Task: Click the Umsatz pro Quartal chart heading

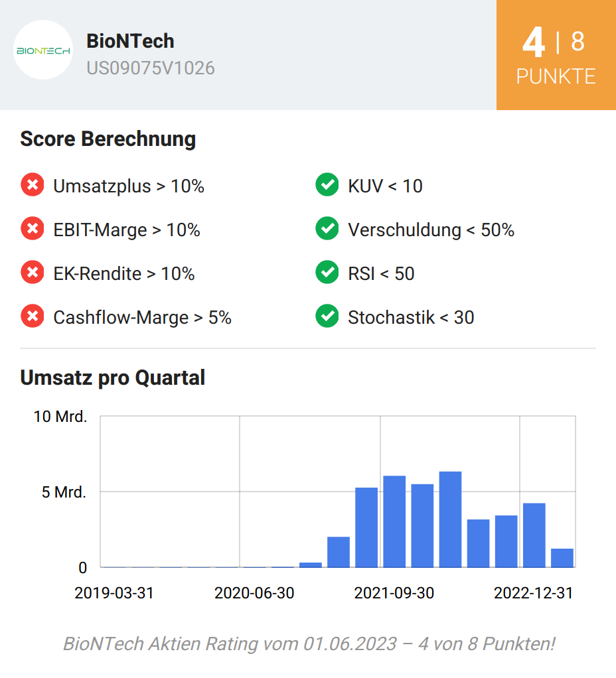Action: click(112, 378)
